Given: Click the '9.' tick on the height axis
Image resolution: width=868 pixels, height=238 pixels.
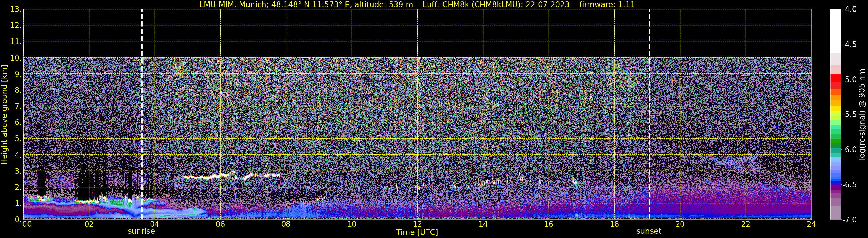Looking at the screenshot, I should 18,74.
